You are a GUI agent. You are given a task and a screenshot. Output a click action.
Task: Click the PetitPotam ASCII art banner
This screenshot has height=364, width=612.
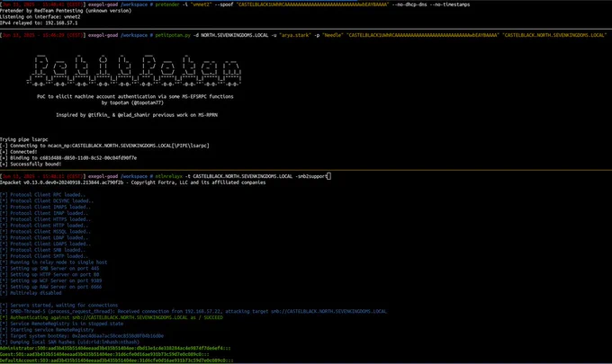[134, 70]
